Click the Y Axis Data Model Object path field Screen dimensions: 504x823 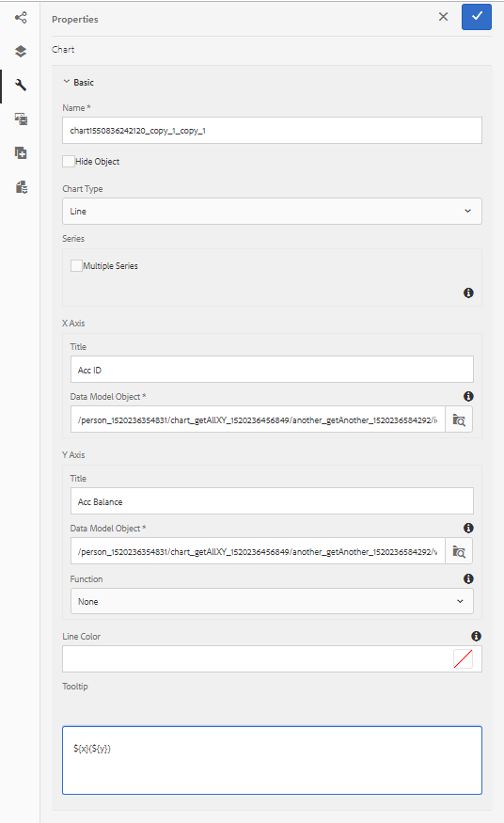pos(258,551)
